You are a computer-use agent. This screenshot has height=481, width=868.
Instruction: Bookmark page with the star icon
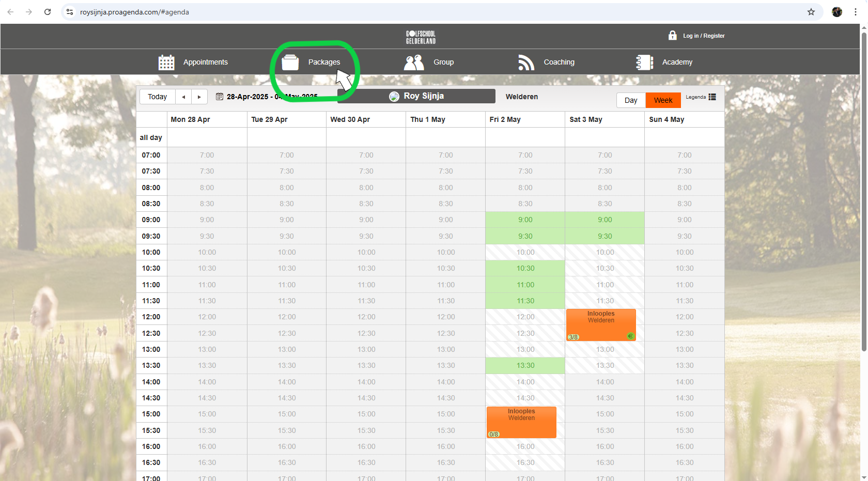pos(811,12)
